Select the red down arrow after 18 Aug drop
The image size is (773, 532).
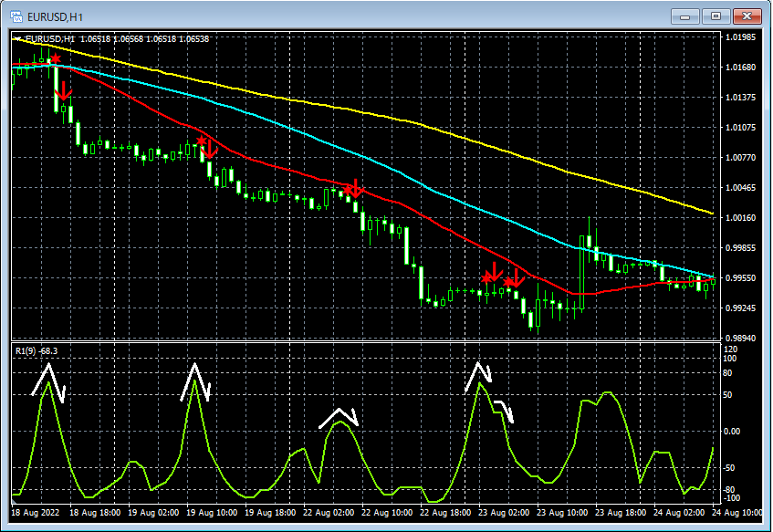pyautogui.click(x=63, y=91)
